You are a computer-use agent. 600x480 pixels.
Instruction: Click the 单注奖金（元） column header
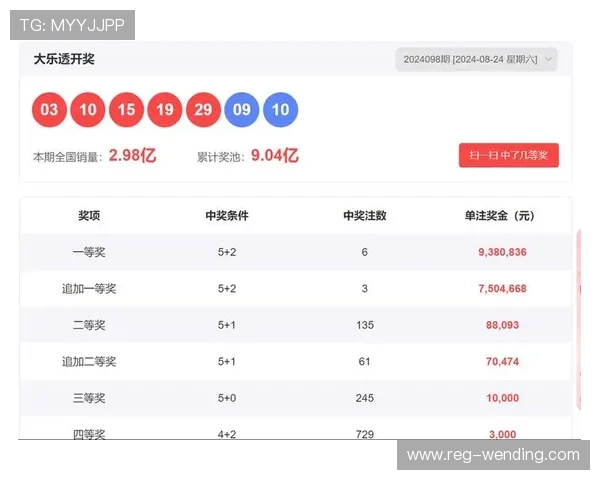click(x=499, y=216)
